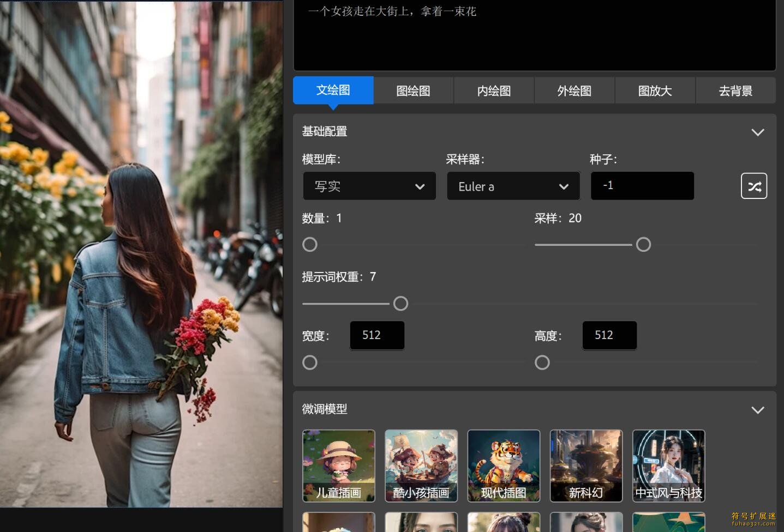Click the 高度 input field showing 512
Screen dimensions: 784x532
pos(609,335)
